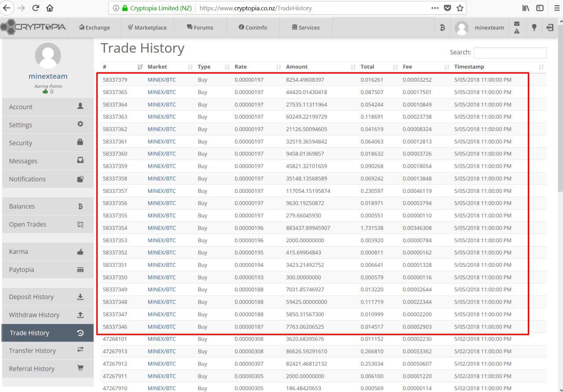Viewport: 563px width, 392px height.
Task: Reload the page with refresh icon
Action: [x=36, y=8]
